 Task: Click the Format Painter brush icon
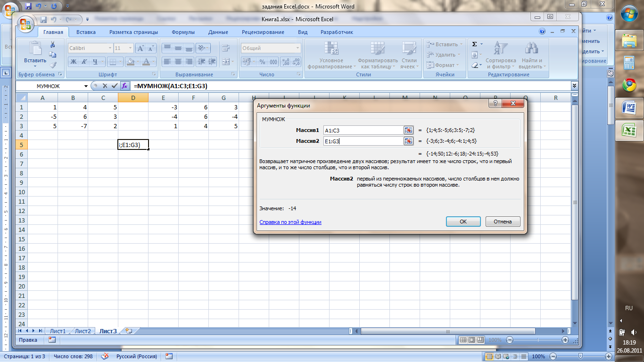tap(53, 65)
